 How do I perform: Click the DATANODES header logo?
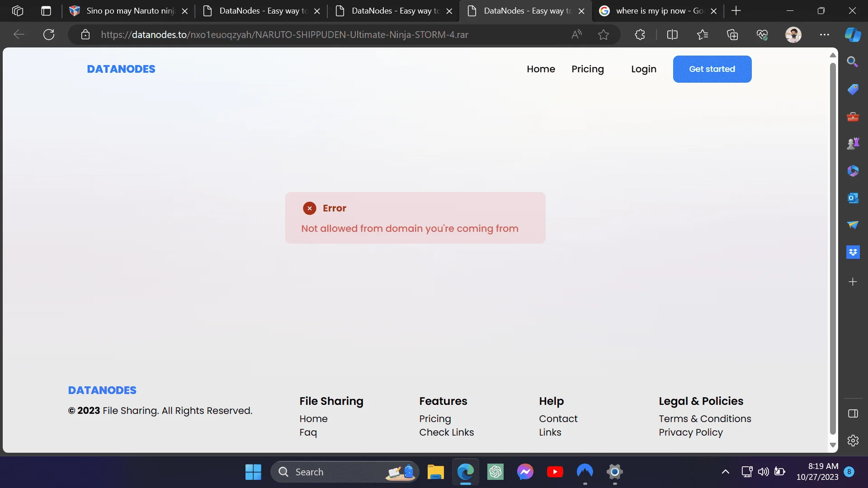(121, 69)
